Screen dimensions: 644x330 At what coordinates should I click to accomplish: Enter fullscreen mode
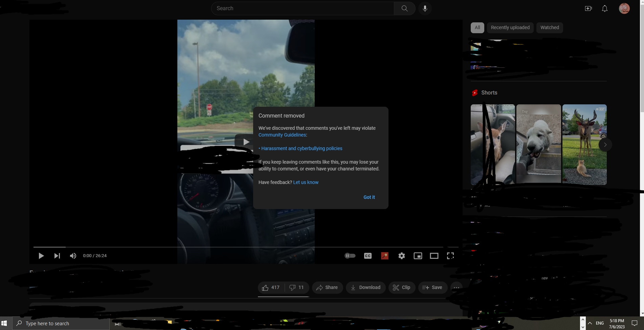(x=450, y=256)
